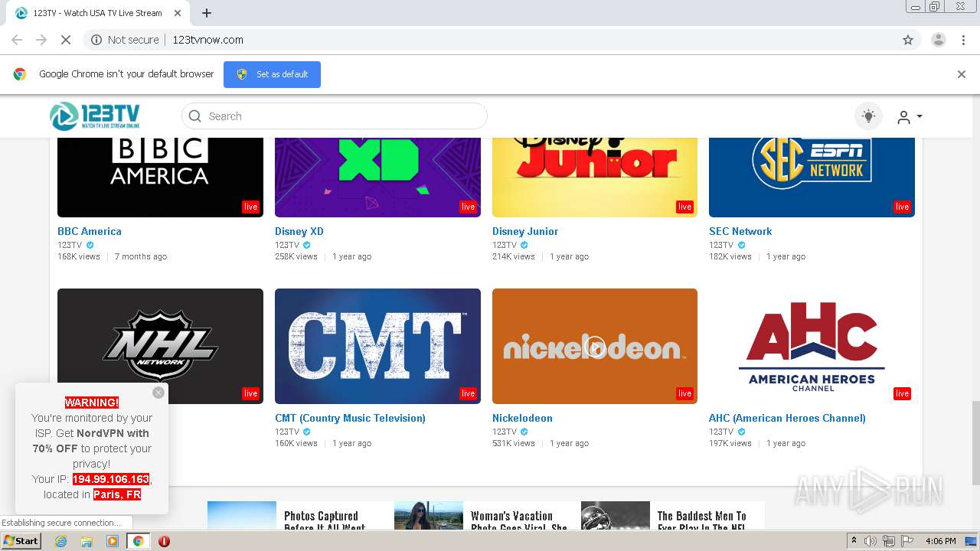Click the Not secure site info icon
This screenshot has height=551, width=980.
click(96, 40)
